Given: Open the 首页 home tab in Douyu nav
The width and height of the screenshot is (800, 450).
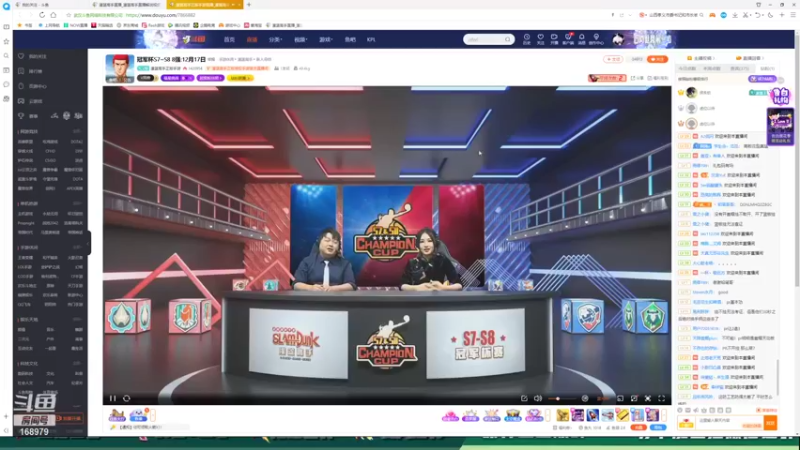Looking at the screenshot, I should pyautogui.click(x=230, y=39).
